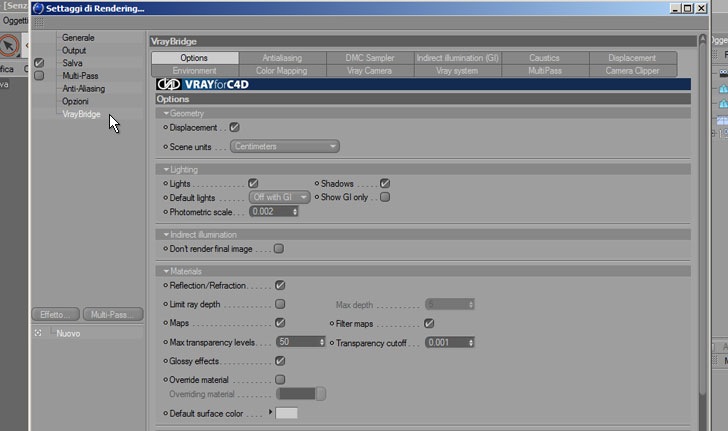The image size is (728, 431).
Task: Select Nuovo in the lower-left list
Action: [68, 333]
